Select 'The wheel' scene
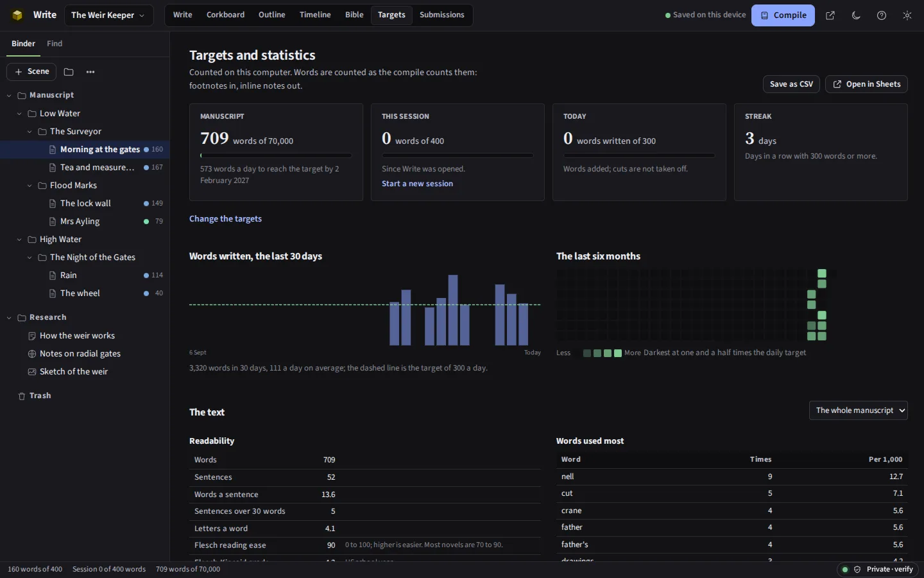The width and height of the screenshot is (924, 578). 85,293
